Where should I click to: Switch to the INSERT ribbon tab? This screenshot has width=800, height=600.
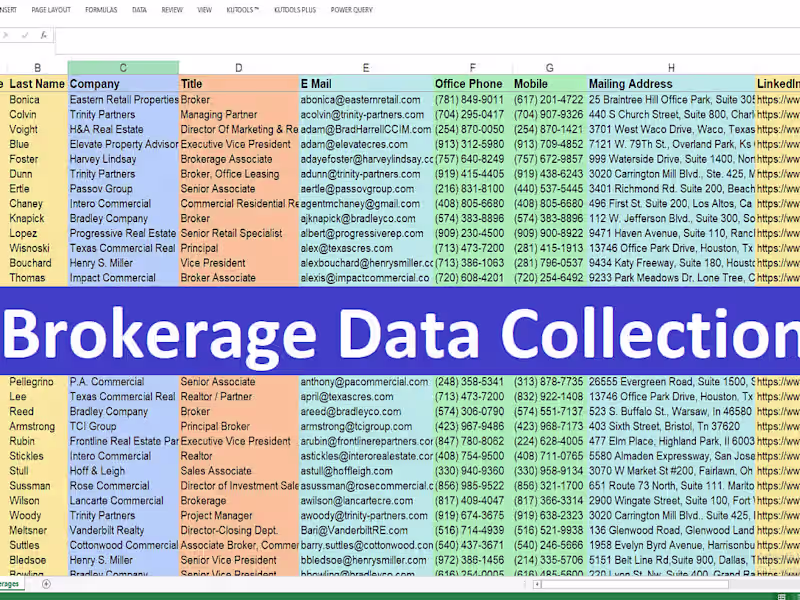(x=10, y=10)
